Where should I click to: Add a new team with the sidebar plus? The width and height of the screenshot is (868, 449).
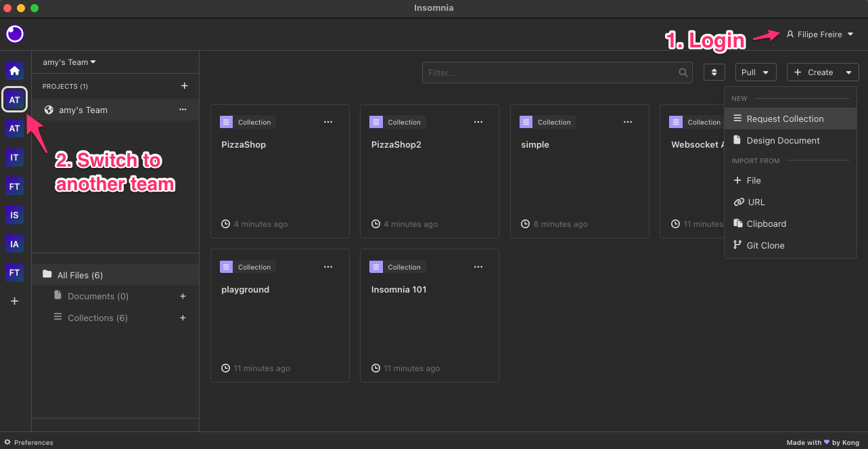point(14,301)
